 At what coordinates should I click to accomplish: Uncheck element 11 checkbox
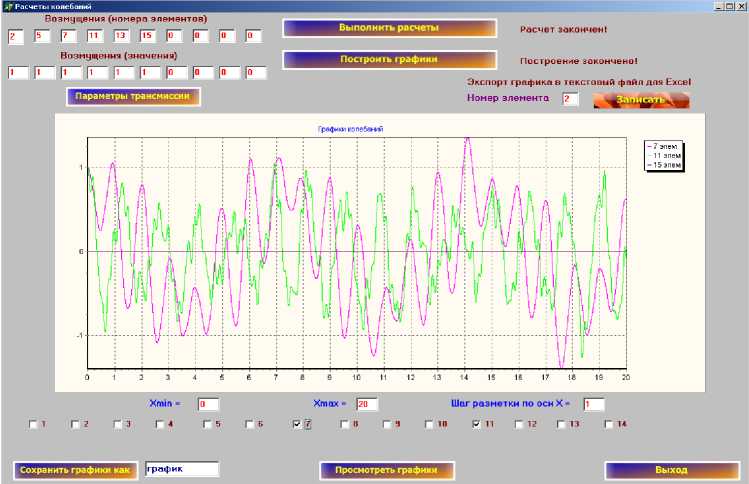click(x=477, y=425)
